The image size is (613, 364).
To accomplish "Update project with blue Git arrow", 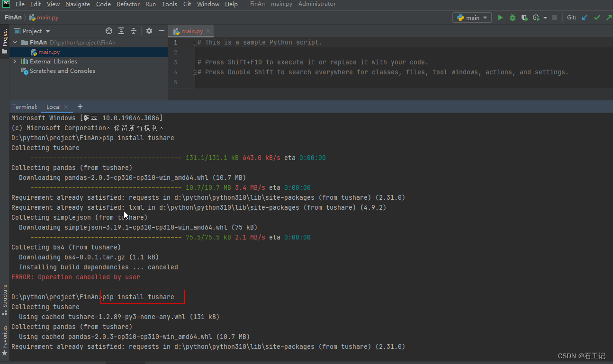I will point(585,18).
